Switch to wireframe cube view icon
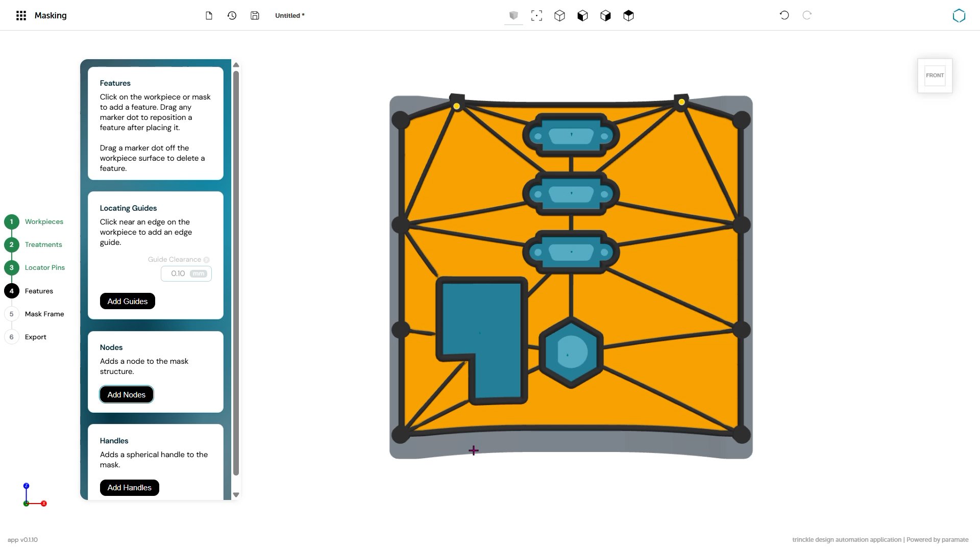Screen dimensions: 980x551 coord(559,16)
